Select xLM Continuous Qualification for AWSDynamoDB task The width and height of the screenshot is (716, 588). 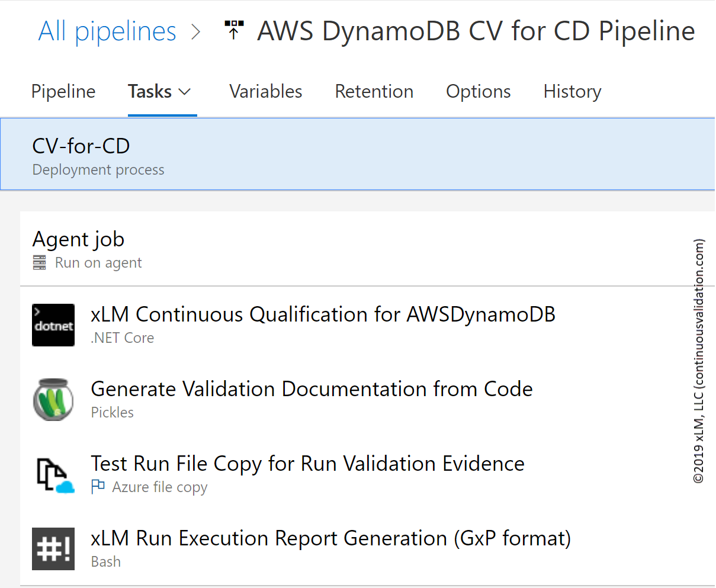click(x=323, y=314)
